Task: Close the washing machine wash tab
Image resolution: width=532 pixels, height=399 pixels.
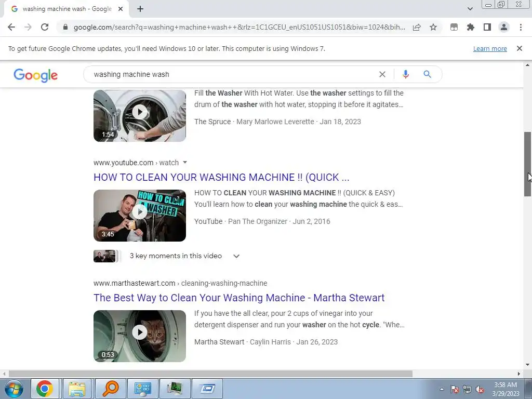Action: click(121, 9)
